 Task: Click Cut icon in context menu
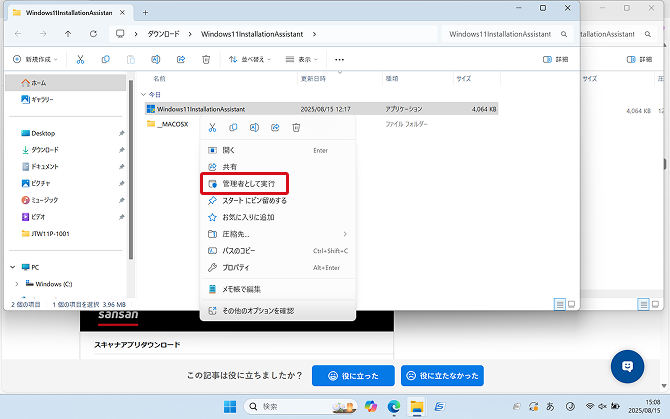point(212,127)
